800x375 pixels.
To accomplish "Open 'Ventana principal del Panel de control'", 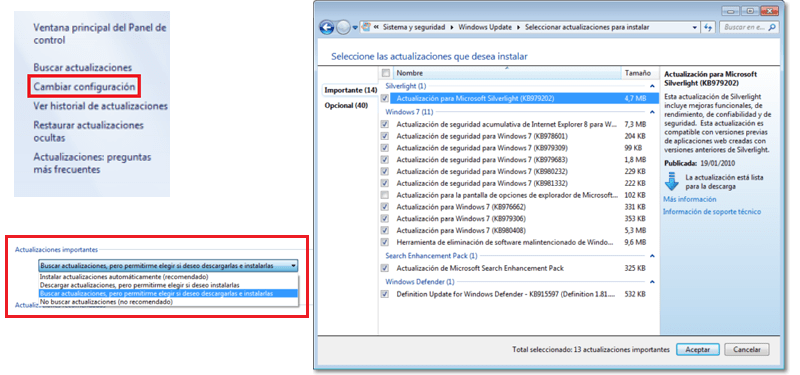I will pyautogui.click(x=100, y=34).
